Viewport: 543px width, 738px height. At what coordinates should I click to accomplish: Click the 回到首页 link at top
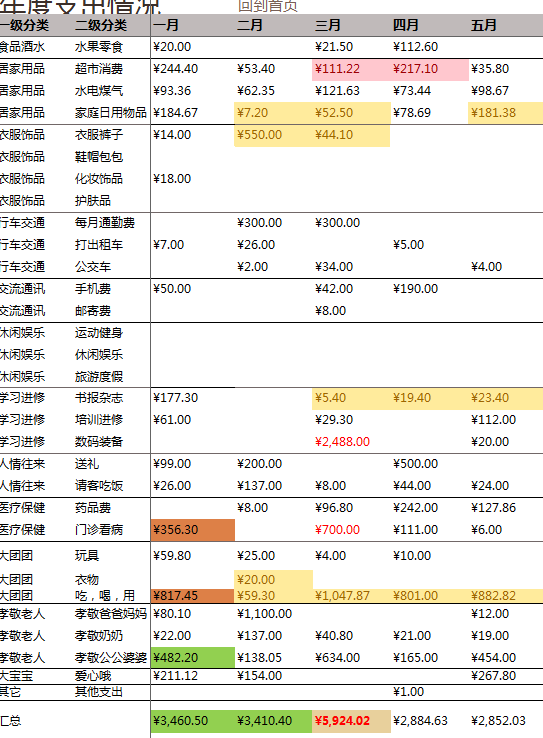click(268, 6)
